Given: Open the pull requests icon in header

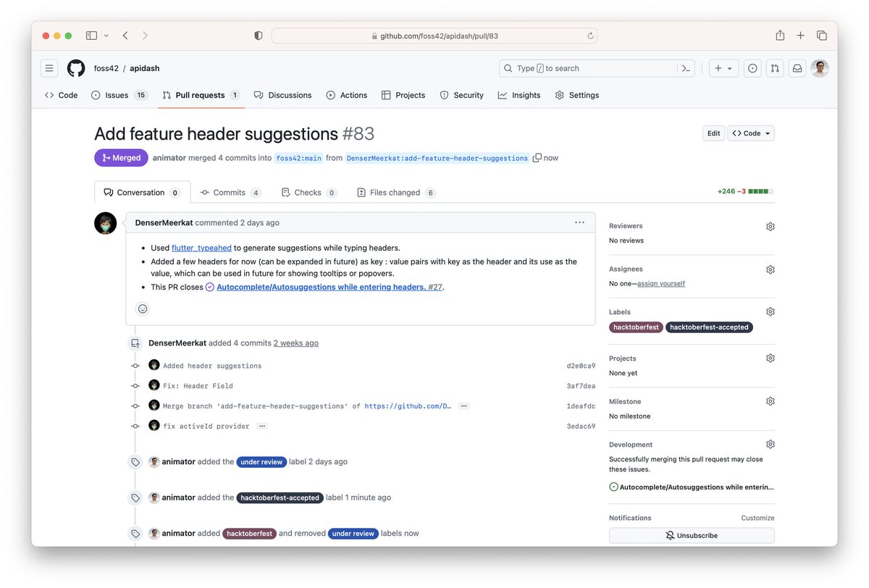Looking at the screenshot, I should click(775, 68).
